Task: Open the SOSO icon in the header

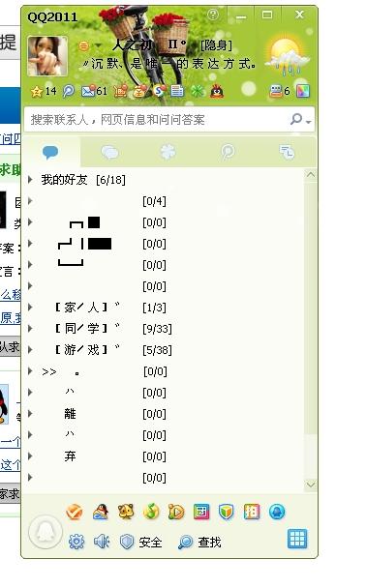Action: pos(159,91)
